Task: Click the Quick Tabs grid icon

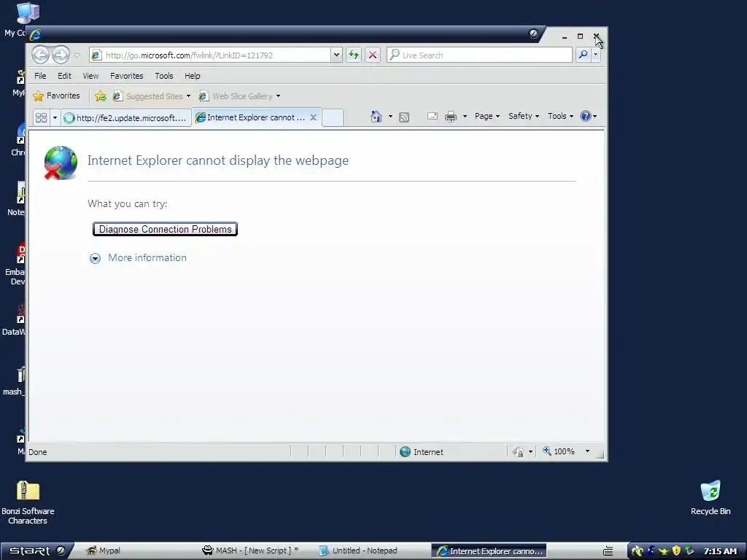Action: pos(41,117)
